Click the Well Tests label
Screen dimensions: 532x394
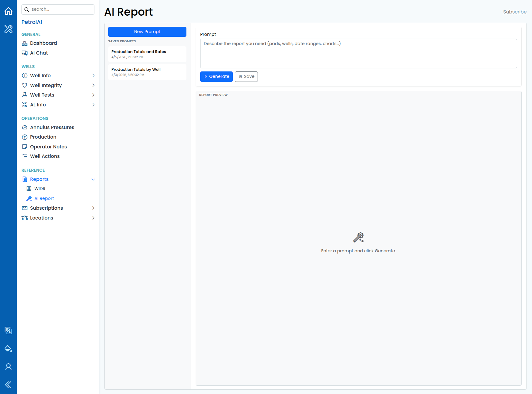(42, 95)
